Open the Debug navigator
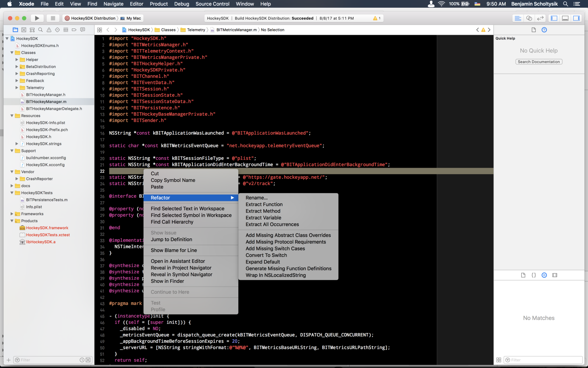The height and width of the screenshot is (368, 588). 66,30
